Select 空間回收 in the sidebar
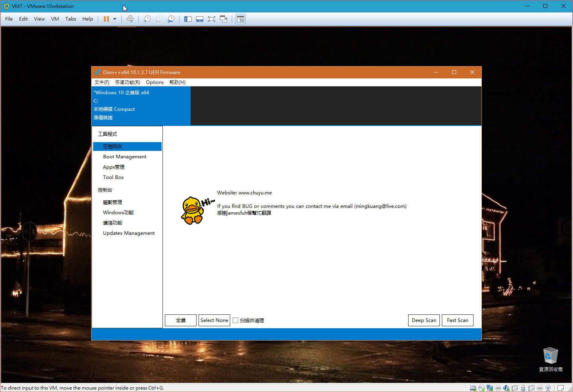Viewport: 573px width, 392px height. coord(127,147)
